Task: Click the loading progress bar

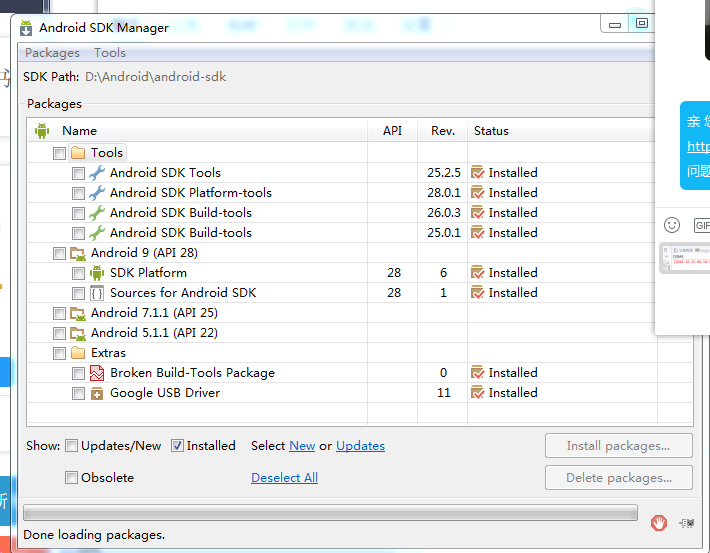Action: click(x=331, y=513)
